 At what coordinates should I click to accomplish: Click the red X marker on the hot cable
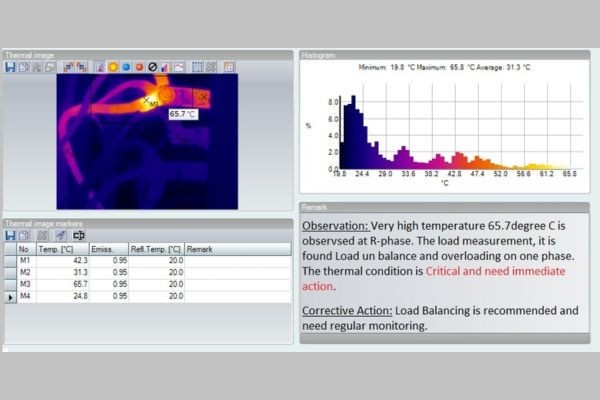tap(203, 97)
